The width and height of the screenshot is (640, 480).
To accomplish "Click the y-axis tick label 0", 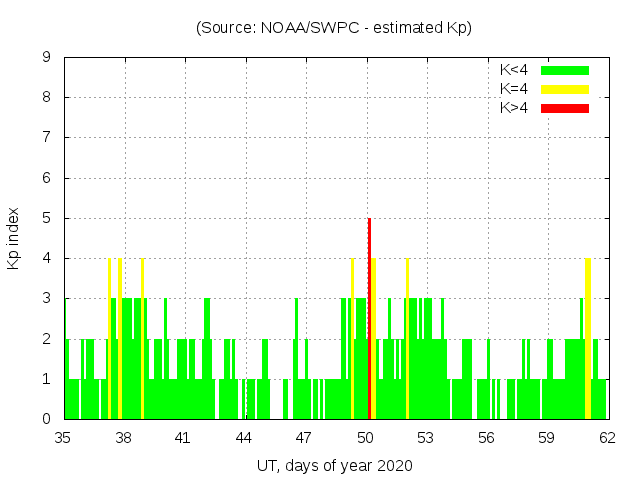I will pyautogui.click(x=47, y=419).
